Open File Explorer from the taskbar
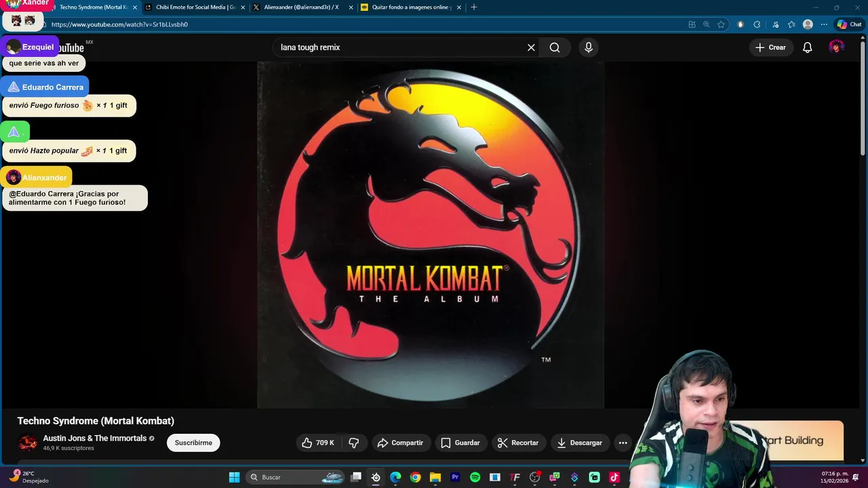Viewport: 868px width, 488px height. 435,477
